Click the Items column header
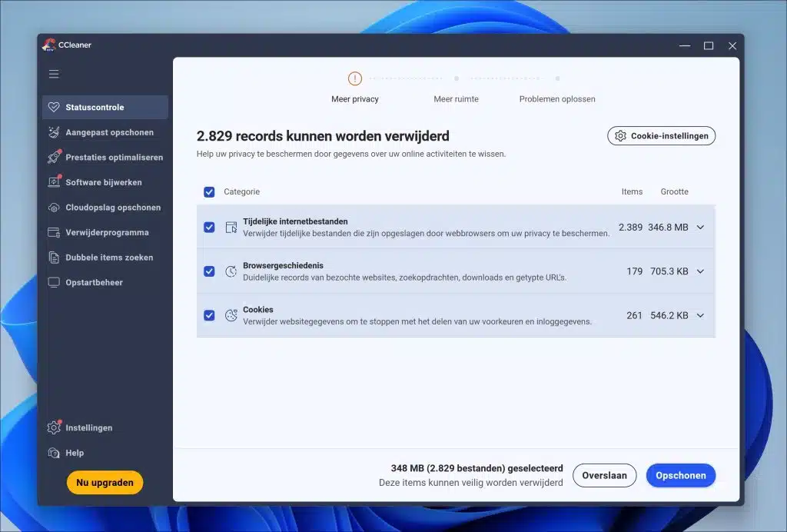The height and width of the screenshot is (532, 787). coord(632,191)
